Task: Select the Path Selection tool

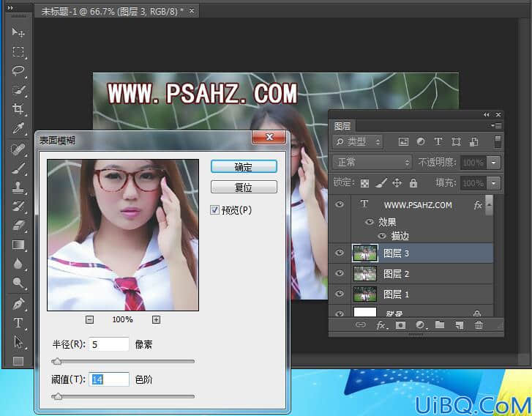Action: click(x=18, y=341)
